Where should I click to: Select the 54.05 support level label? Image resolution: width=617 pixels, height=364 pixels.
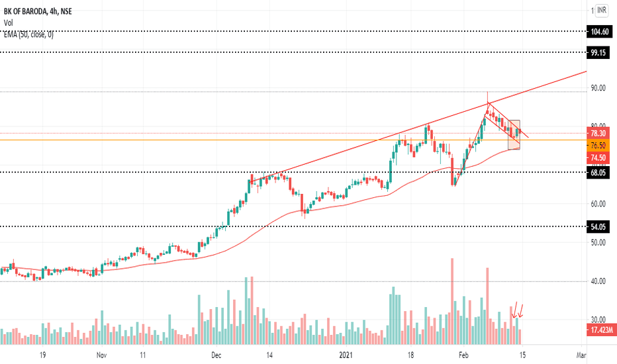point(598,226)
